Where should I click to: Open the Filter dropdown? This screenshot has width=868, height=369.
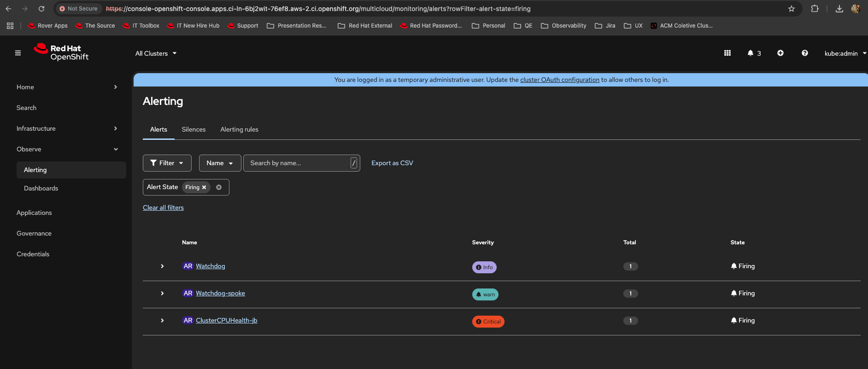click(x=167, y=163)
